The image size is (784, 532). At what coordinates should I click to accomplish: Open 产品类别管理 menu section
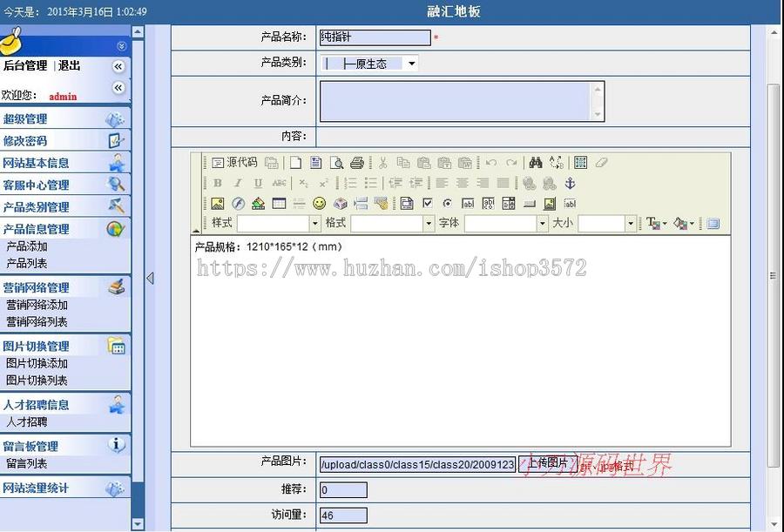(x=65, y=207)
